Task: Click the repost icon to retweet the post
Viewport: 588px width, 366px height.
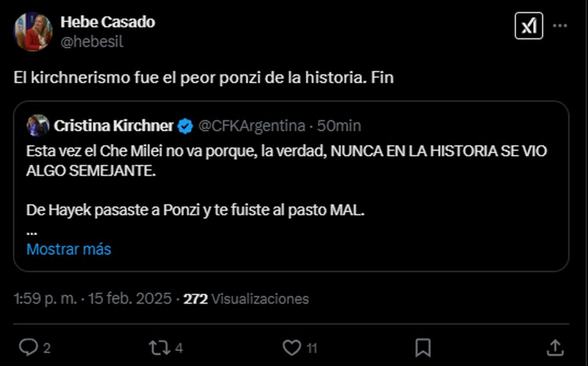Action: coord(158,347)
